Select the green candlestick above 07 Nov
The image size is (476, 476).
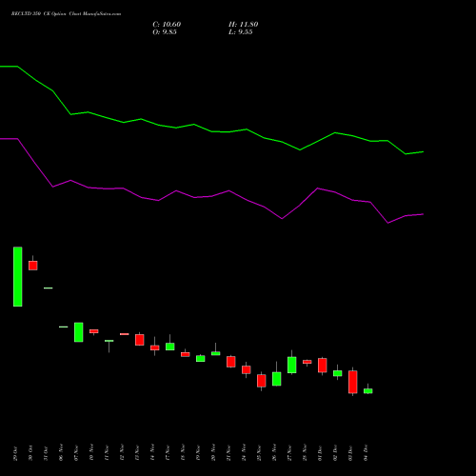79,332
